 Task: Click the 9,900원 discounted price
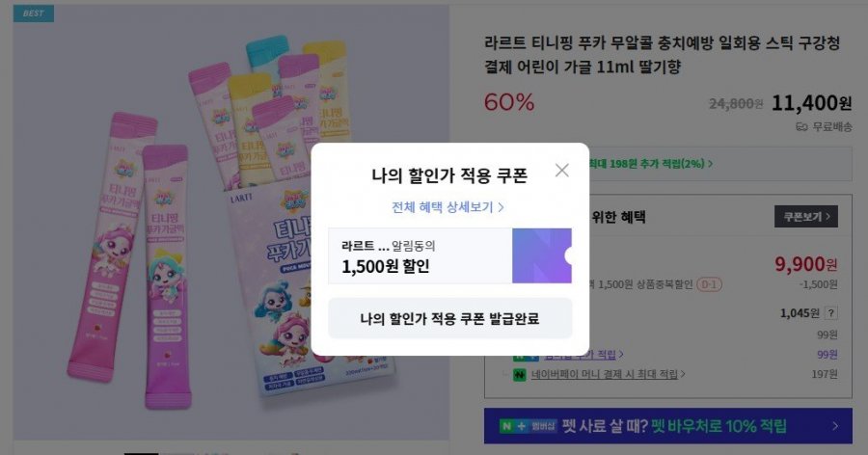[806, 264]
